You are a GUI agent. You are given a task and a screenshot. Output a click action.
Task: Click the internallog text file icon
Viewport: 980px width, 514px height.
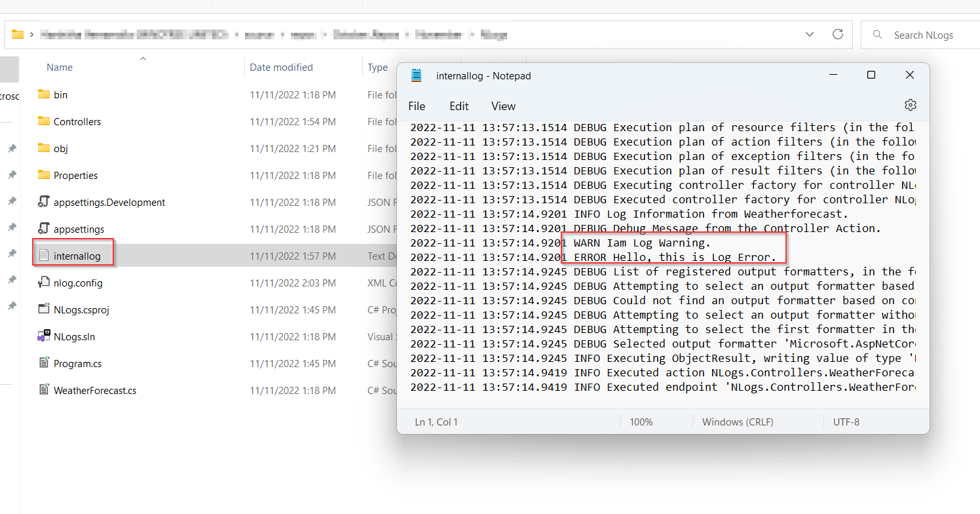pyautogui.click(x=44, y=256)
